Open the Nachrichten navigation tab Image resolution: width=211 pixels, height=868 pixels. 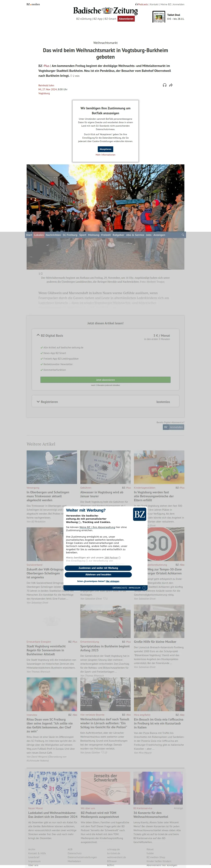coord(53,235)
